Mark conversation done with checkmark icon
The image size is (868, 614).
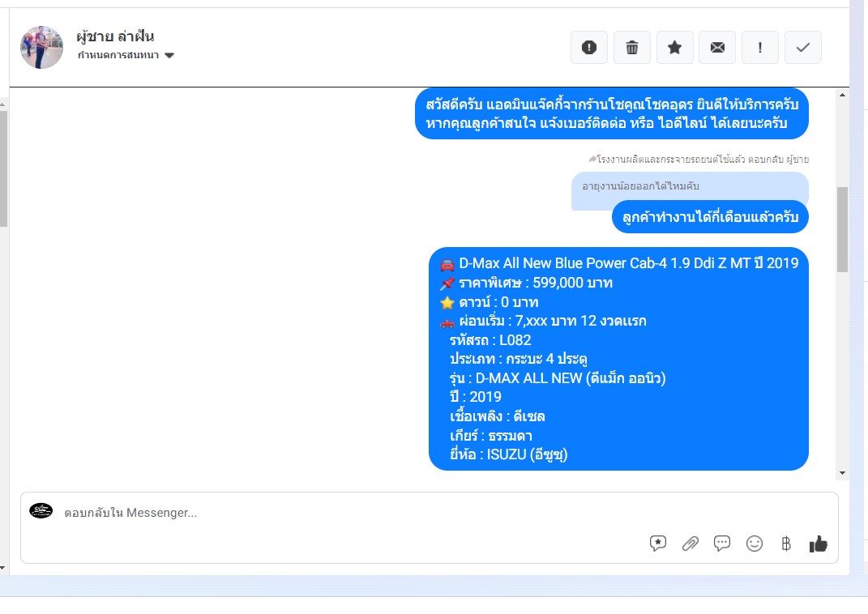pos(802,48)
